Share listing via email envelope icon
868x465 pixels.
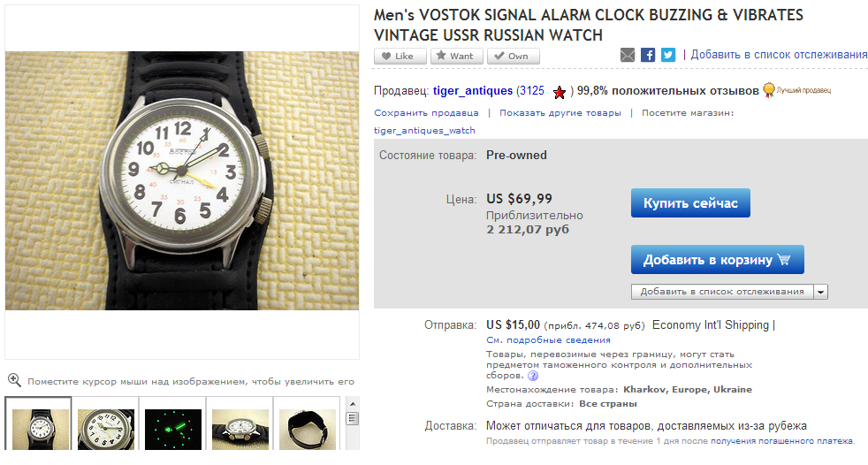pyautogui.click(x=628, y=55)
